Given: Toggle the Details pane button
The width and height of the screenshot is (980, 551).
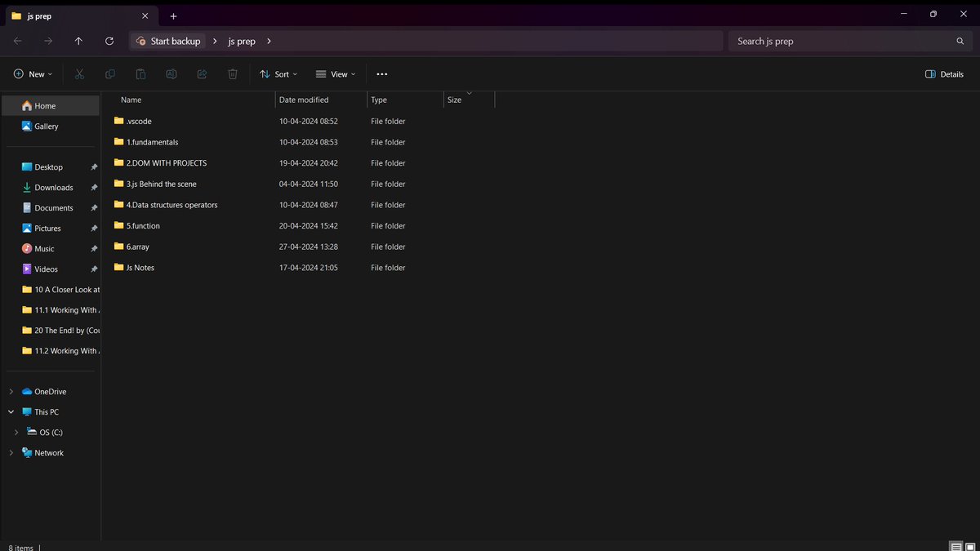Looking at the screenshot, I should [x=944, y=74].
